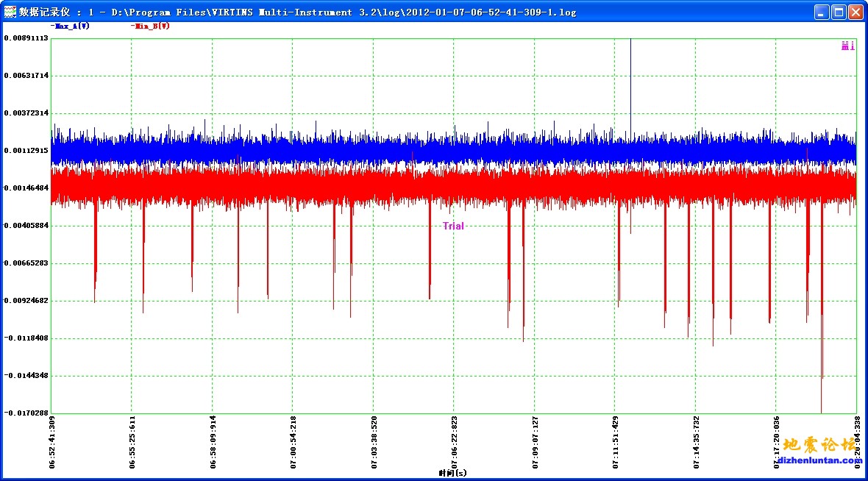
Task: Click the 07:00:54:218 time axis label
Action: [294, 442]
